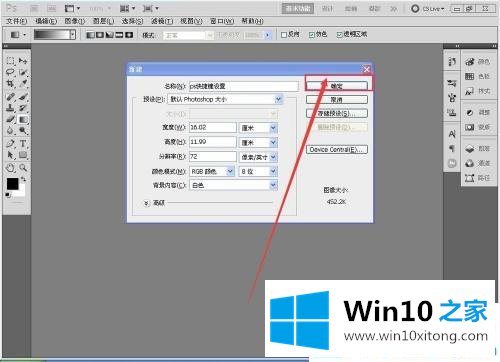The width and height of the screenshot is (500, 362).
Task: Select the Hand tool
Action: (10, 168)
